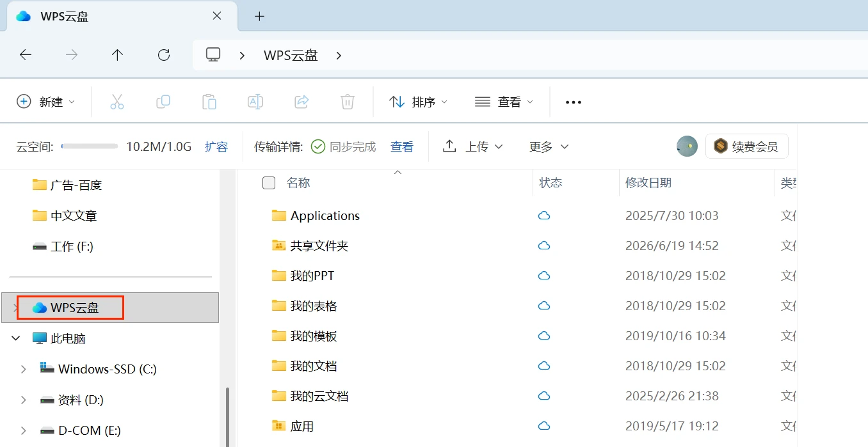The height and width of the screenshot is (447, 868).
Task: Go up one folder level
Action: point(117,55)
